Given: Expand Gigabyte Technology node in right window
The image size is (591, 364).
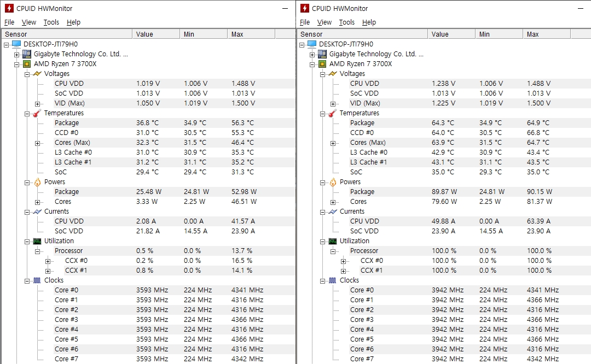Looking at the screenshot, I should coord(312,55).
